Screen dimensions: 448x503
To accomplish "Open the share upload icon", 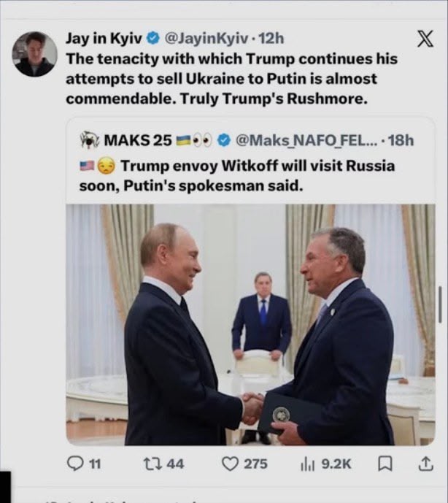I will [426, 464].
